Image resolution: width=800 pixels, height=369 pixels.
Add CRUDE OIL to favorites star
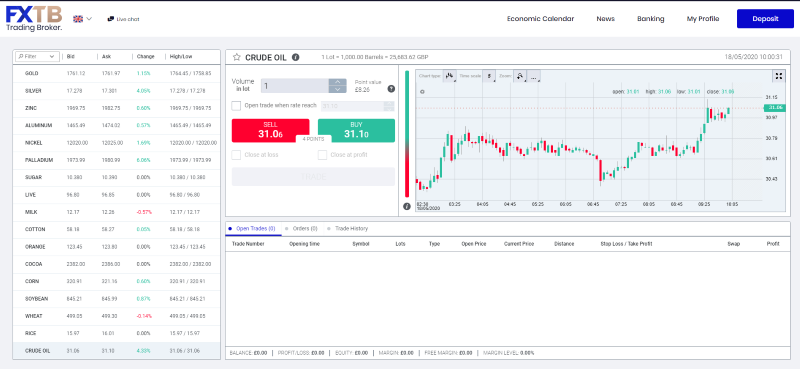click(236, 57)
